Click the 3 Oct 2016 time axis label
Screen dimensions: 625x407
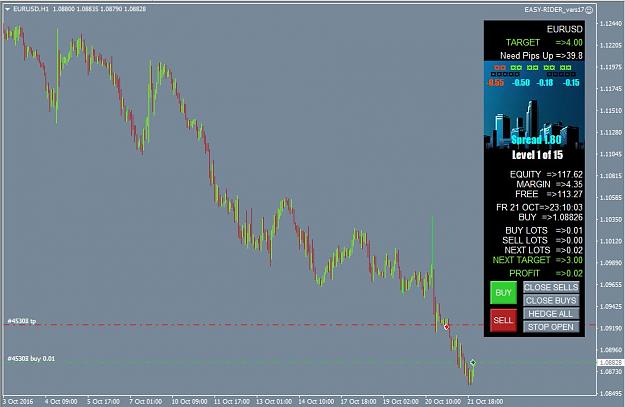click(18, 401)
